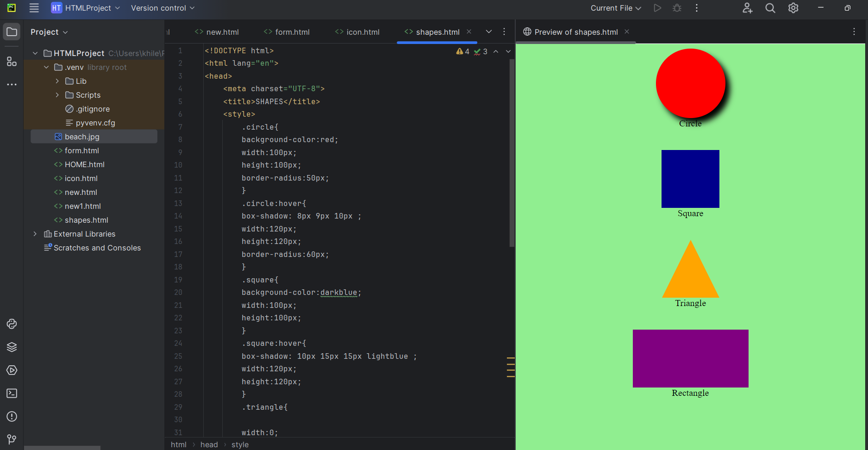The height and width of the screenshot is (450, 868).
Task: Debug the current file with bug icon
Action: [677, 8]
